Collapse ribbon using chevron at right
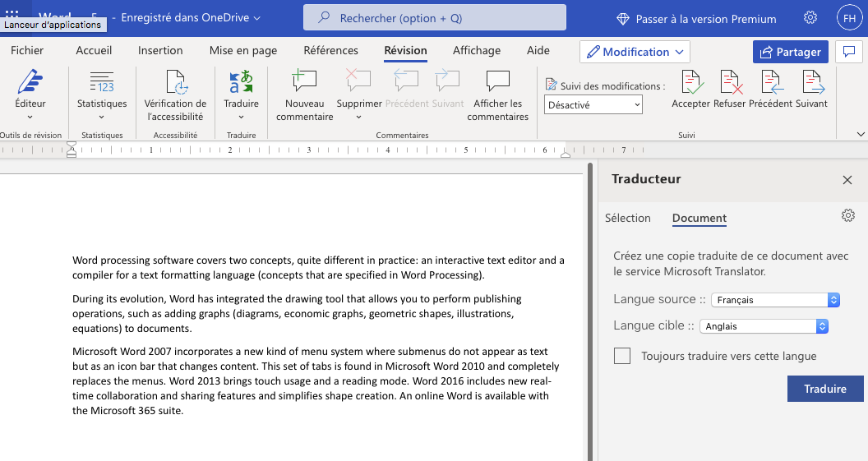The height and width of the screenshot is (461, 868). [x=861, y=134]
